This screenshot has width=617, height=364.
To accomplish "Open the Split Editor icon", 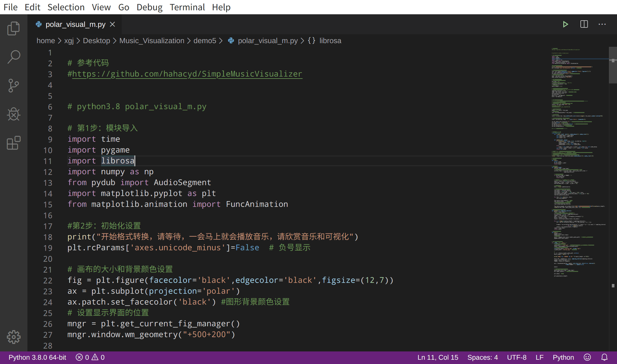I will click(x=584, y=24).
